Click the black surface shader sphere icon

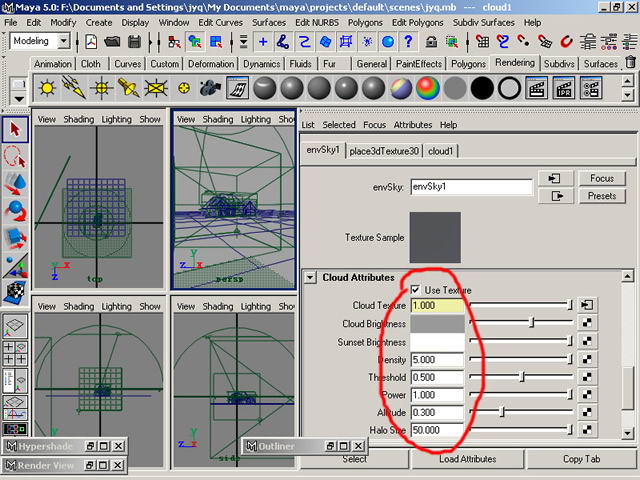482,88
